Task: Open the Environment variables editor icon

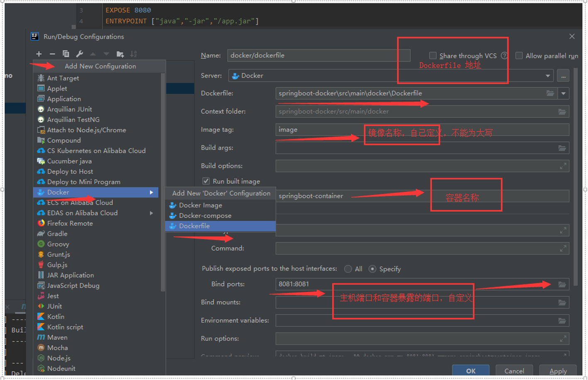Action: [x=562, y=321]
